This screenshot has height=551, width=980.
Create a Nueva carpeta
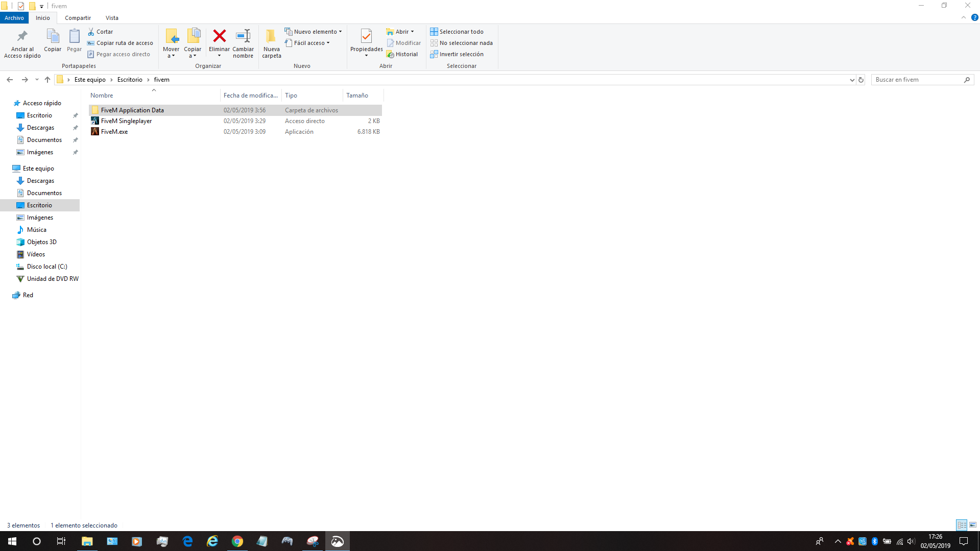(x=271, y=43)
